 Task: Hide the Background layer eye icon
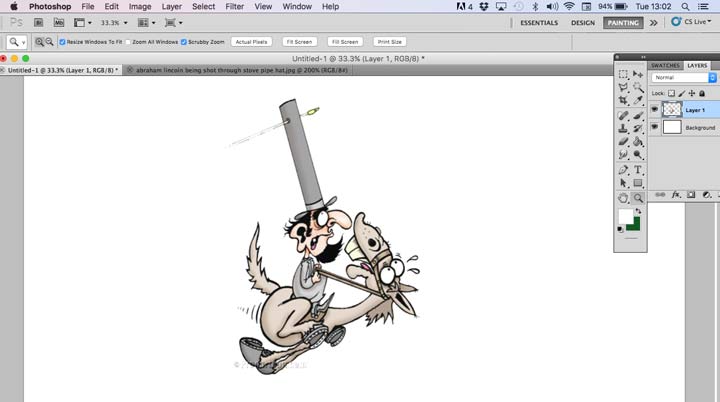click(655, 127)
